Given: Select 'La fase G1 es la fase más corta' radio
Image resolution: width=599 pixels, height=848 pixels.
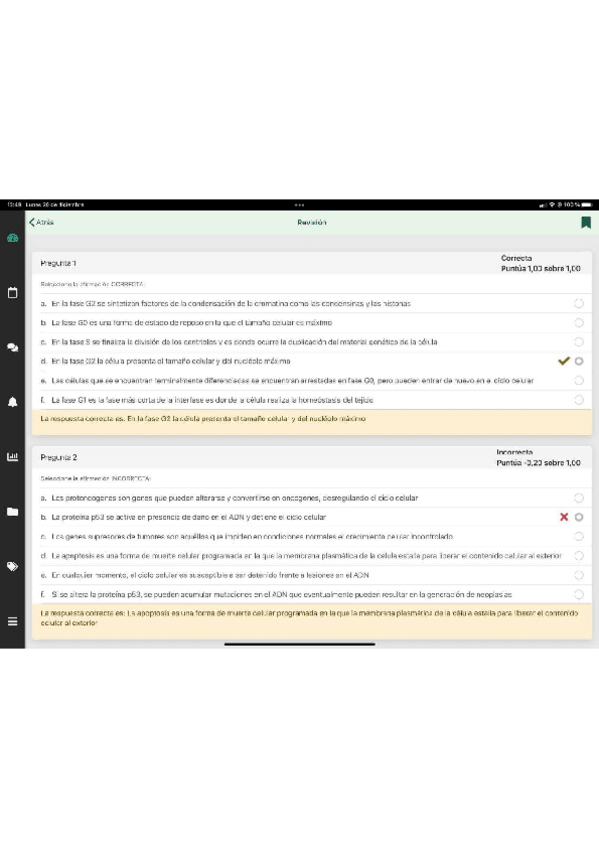Looking at the screenshot, I should click(x=579, y=400).
